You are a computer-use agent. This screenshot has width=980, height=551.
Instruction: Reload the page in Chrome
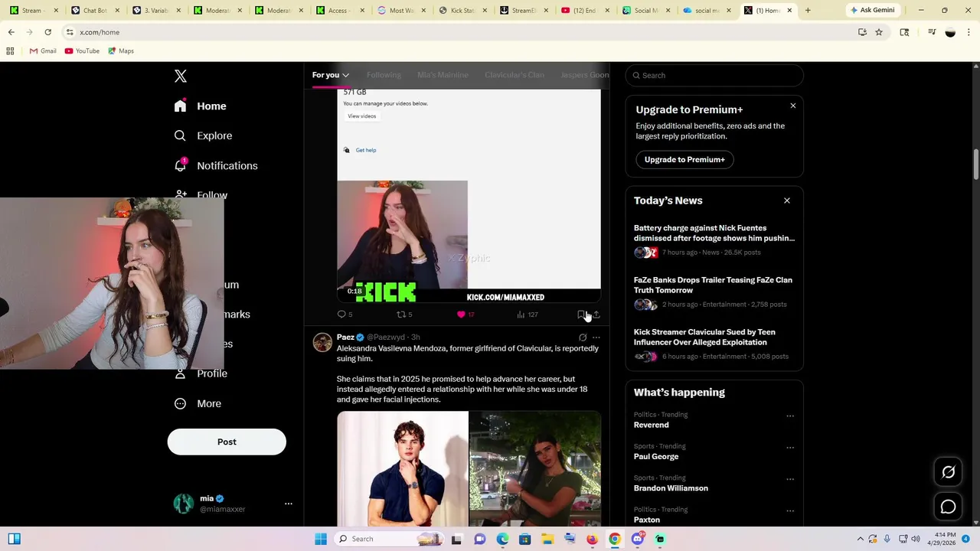point(47,32)
